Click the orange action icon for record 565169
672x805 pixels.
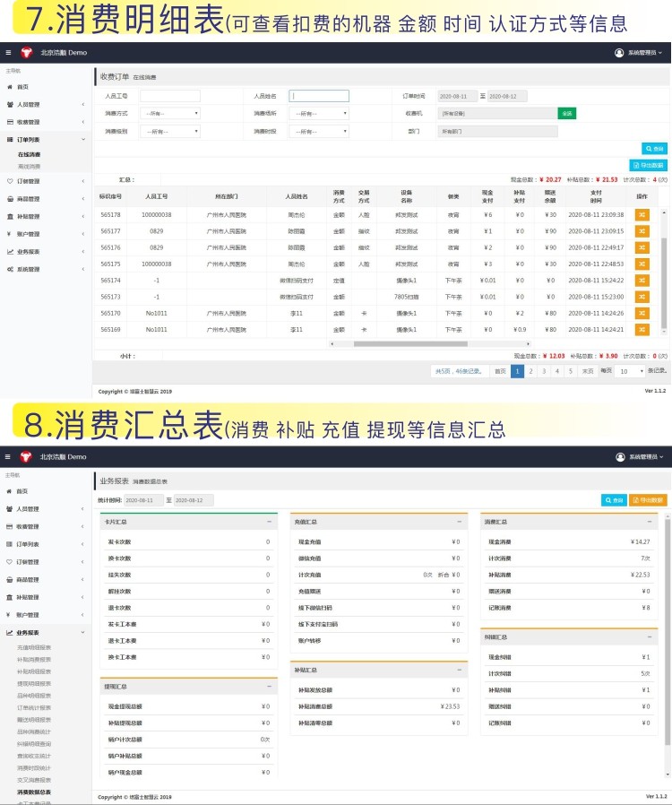642,329
